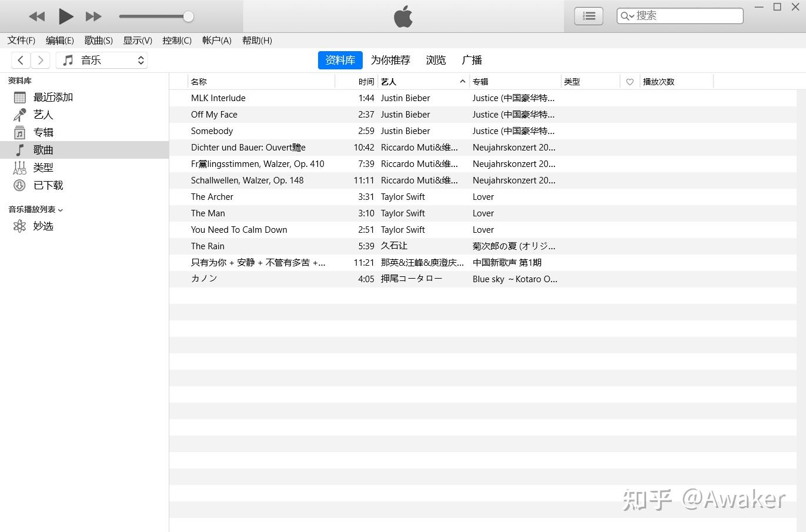
Task: Select the 艺人 library view
Action: pyautogui.click(x=43, y=114)
